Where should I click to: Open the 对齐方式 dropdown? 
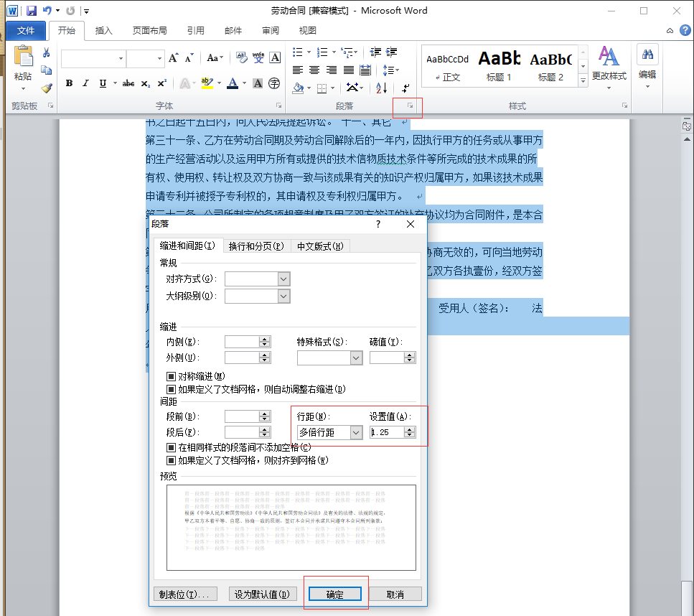click(283, 279)
